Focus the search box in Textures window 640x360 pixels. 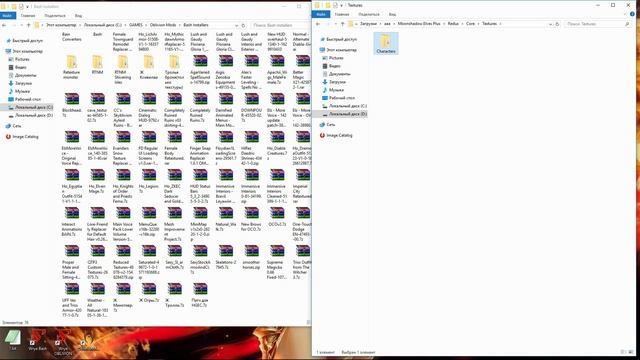[x=598, y=24]
